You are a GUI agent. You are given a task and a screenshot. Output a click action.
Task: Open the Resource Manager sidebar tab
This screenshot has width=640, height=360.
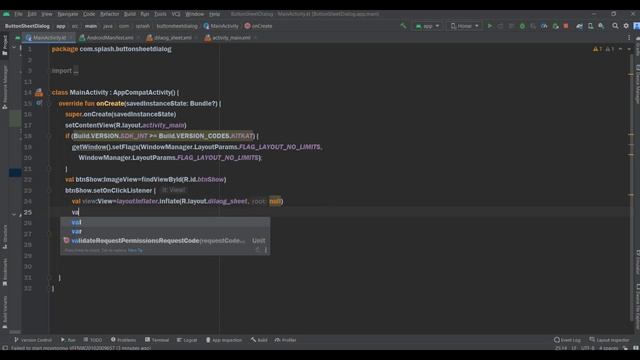[5, 87]
